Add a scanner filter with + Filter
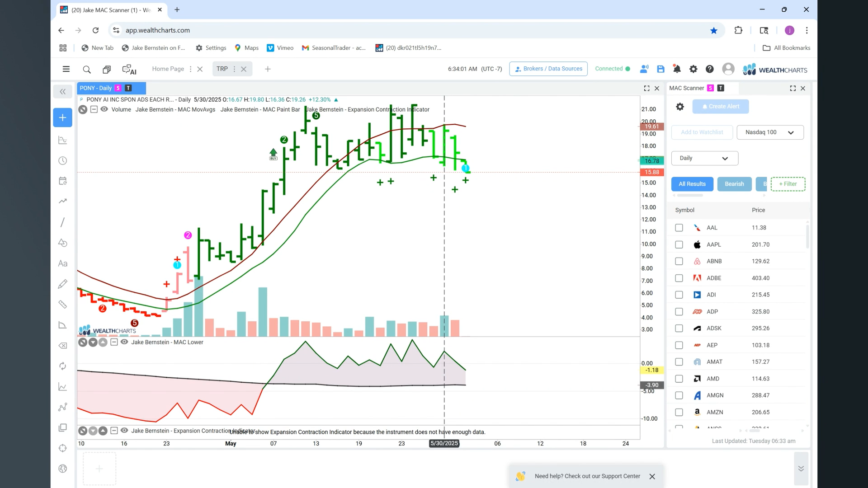The image size is (868, 488). [x=788, y=184]
